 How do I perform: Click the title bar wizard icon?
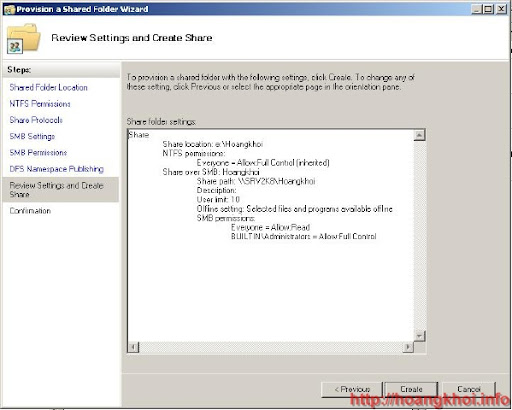pos(9,9)
